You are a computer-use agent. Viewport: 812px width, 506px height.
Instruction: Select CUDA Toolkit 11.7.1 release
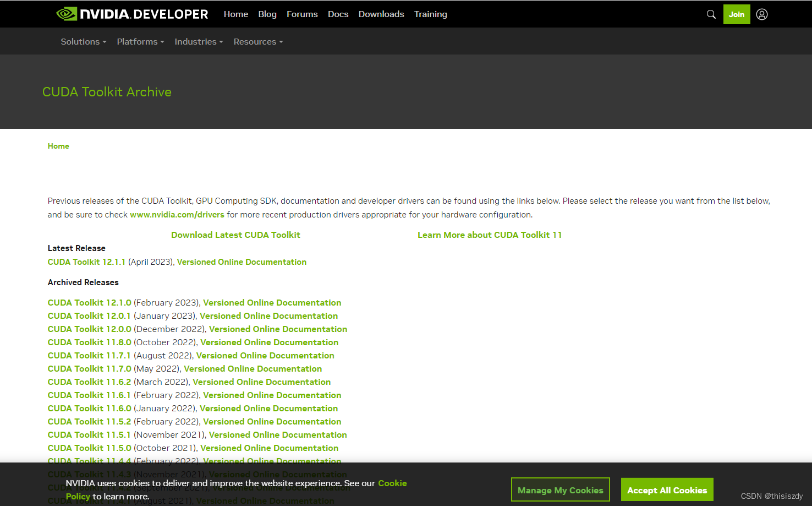click(x=89, y=356)
